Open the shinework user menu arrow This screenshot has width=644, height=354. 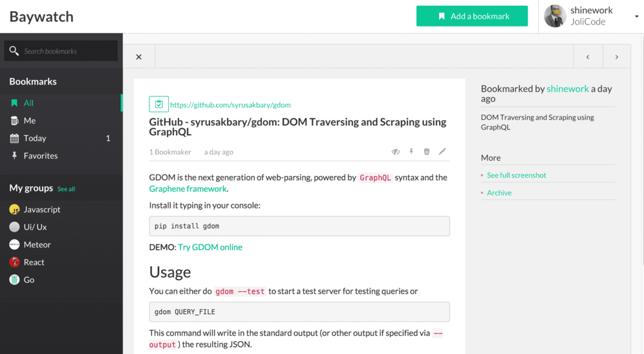[637, 16]
